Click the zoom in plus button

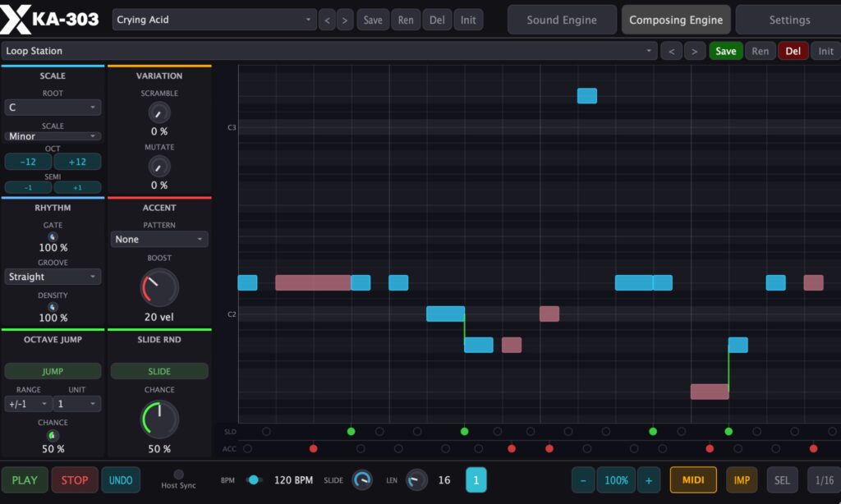pos(649,480)
